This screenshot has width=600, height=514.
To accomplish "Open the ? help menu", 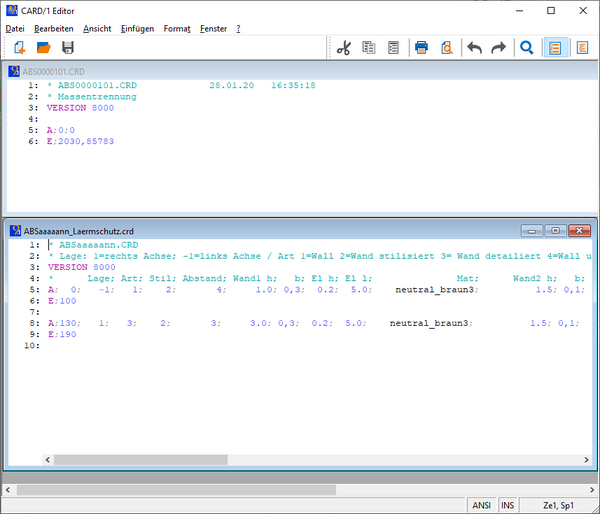I will (x=238, y=29).
